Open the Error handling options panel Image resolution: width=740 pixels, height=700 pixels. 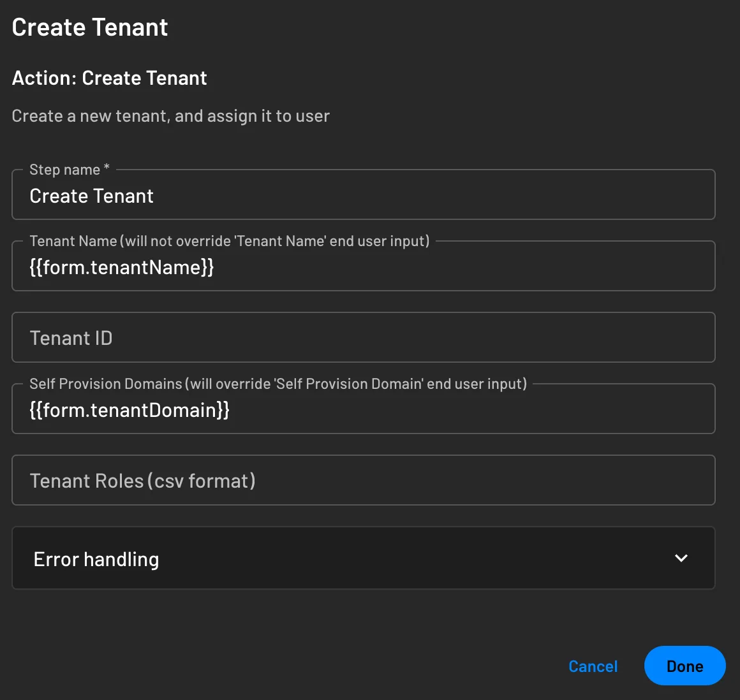coord(364,558)
